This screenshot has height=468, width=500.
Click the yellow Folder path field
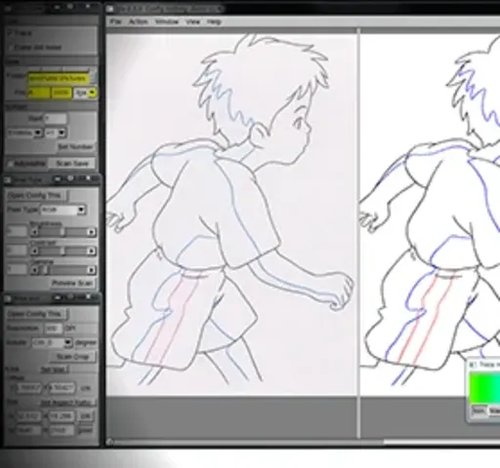(x=58, y=78)
